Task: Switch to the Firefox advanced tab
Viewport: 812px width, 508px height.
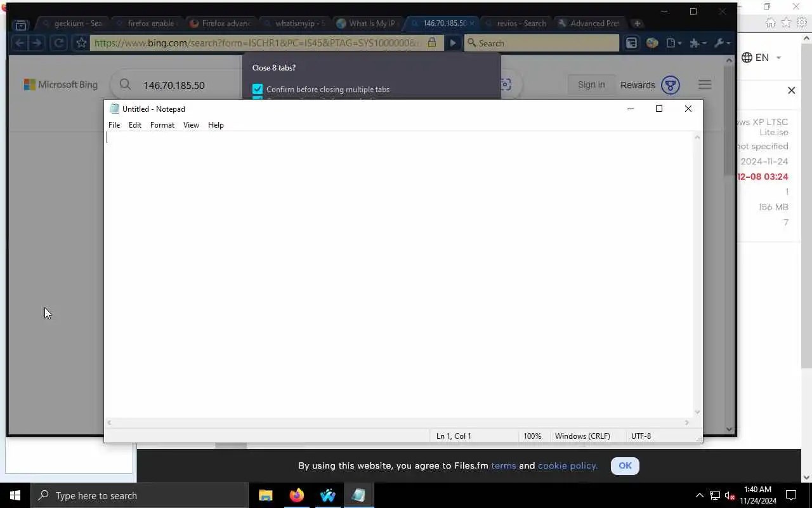Action: point(220,23)
